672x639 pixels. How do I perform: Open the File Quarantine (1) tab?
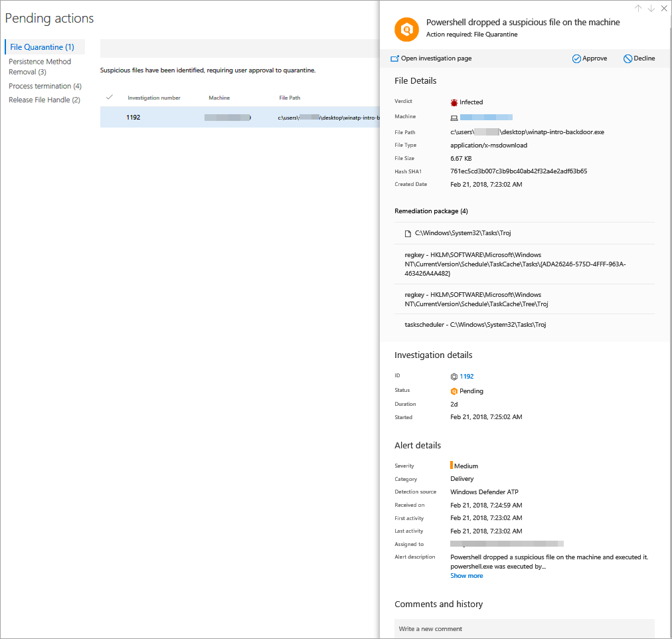[x=42, y=47]
